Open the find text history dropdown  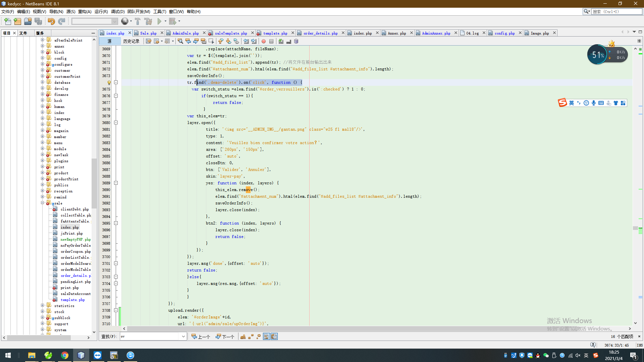click(x=183, y=337)
